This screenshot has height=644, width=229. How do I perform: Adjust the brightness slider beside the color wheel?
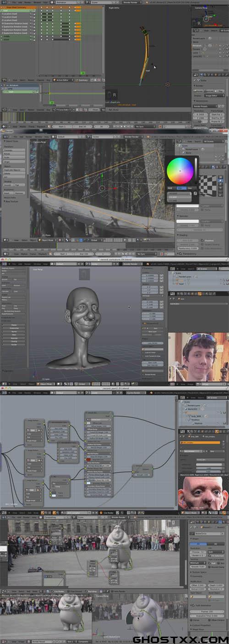click(197, 171)
